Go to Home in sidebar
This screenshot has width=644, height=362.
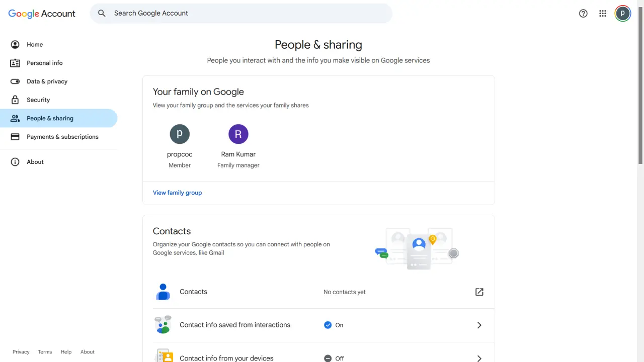click(x=58, y=44)
